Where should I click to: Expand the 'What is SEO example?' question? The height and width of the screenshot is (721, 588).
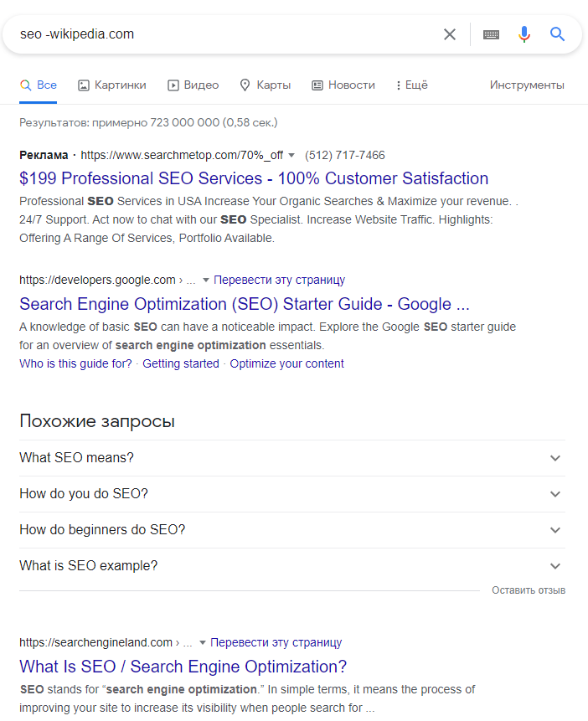(290, 566)
